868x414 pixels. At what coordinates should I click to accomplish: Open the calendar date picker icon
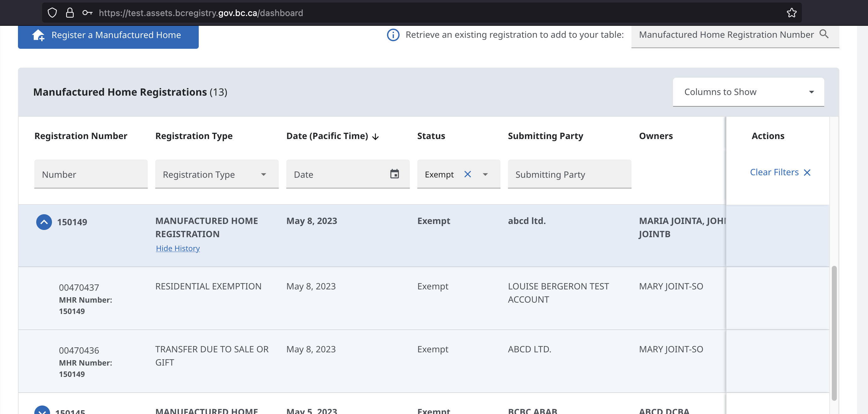(x=394, y=174)
